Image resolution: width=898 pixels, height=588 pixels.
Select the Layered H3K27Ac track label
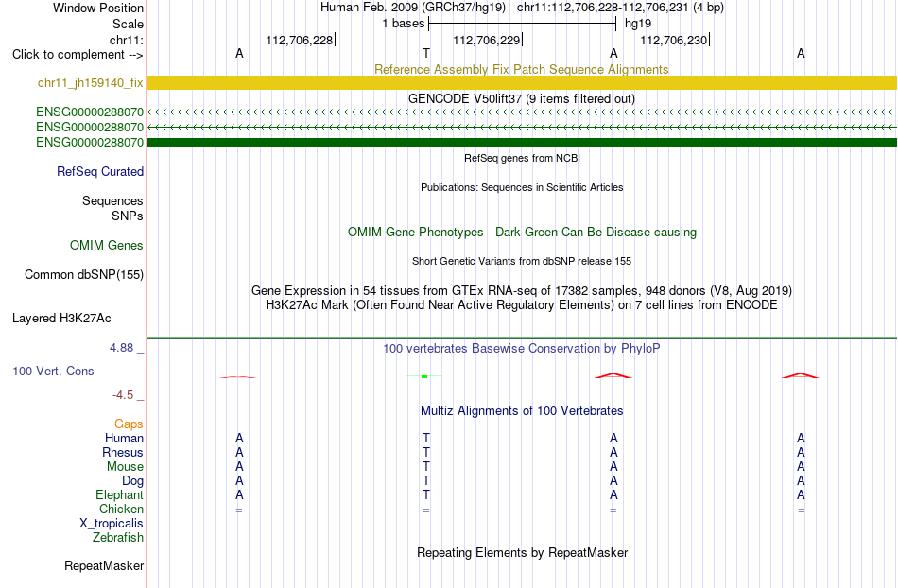[x=61, y=318]
